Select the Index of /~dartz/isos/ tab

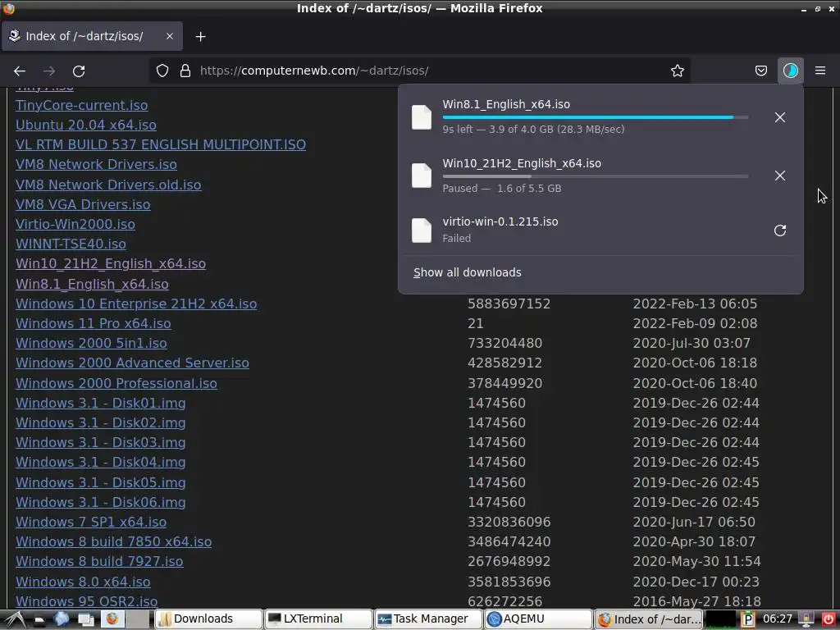coord(92,36)
